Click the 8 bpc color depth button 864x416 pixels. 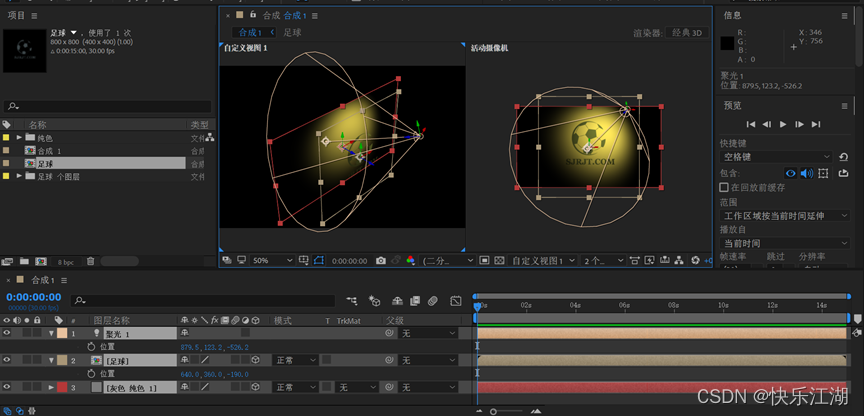[65, 262]
